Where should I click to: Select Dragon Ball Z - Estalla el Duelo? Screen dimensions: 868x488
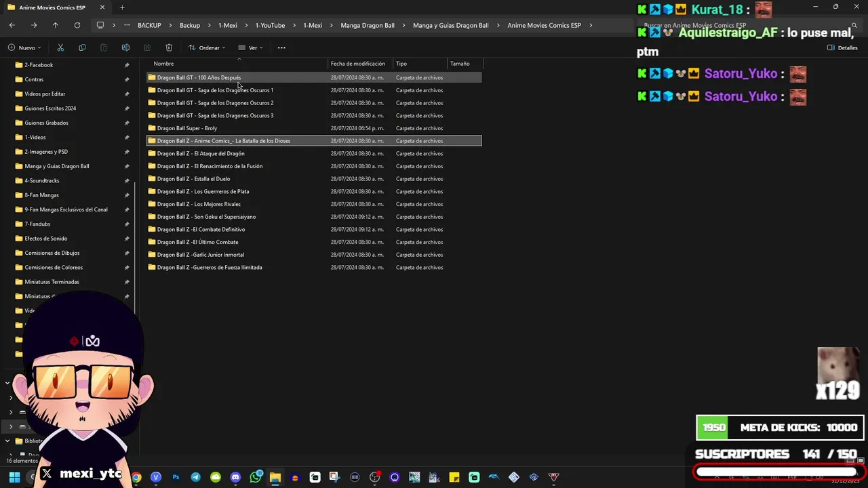click(314, 179)
